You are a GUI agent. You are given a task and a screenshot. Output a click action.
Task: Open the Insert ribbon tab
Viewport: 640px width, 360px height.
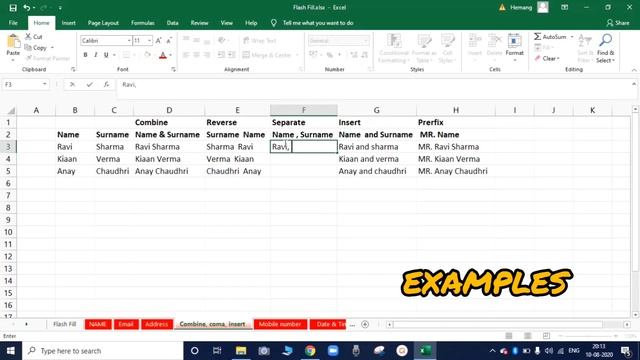(x=68, y=23)
